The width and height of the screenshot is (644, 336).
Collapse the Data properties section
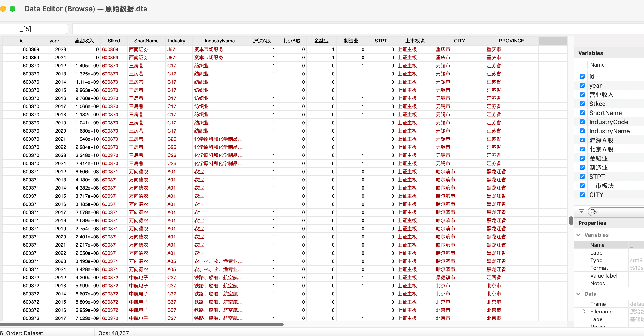(578, 294)
